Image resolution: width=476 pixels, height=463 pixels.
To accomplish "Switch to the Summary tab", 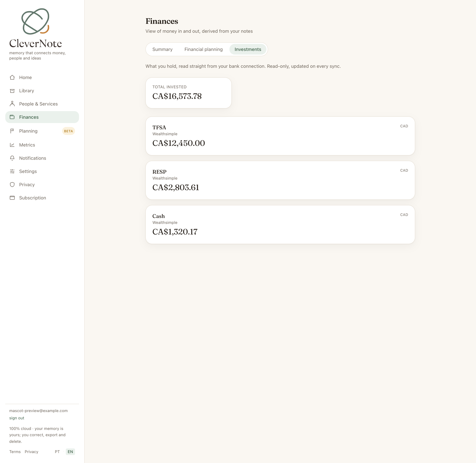I will coord(162,49).
